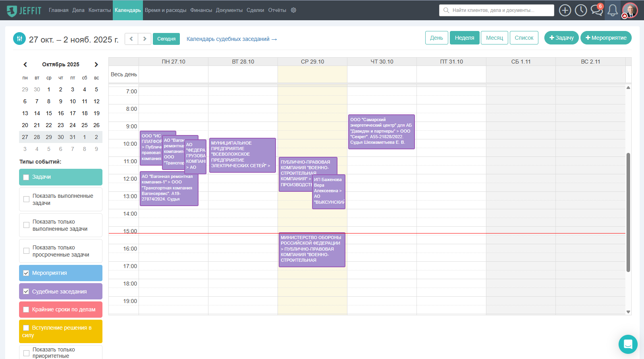Click the Сегодня button
This screenshot has width=644, height=359.
point(166,39)
